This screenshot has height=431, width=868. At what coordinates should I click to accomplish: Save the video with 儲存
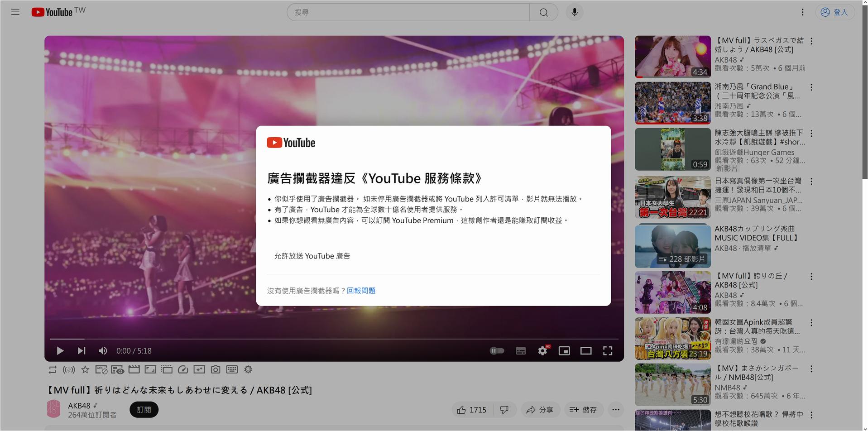[583, 410]
